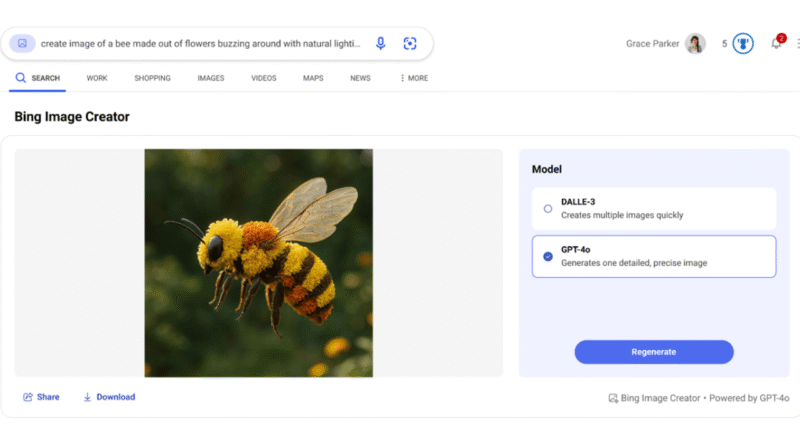
Task: Open the generated flower bee image
Action: (258, 263)
